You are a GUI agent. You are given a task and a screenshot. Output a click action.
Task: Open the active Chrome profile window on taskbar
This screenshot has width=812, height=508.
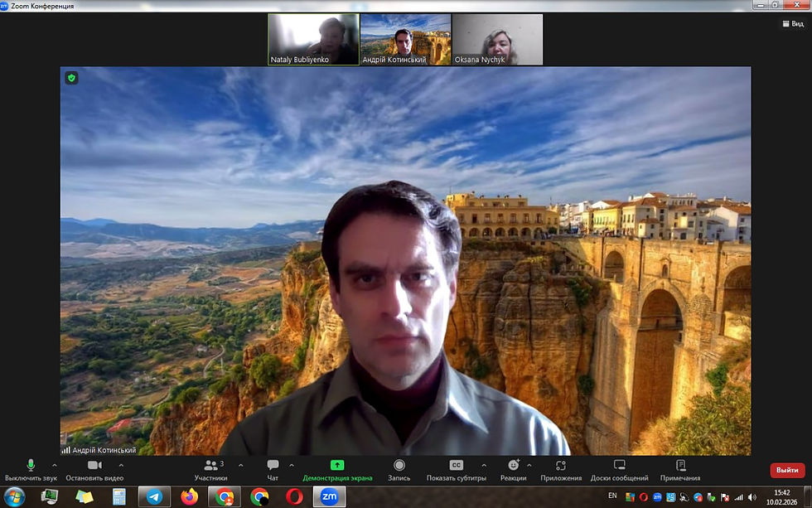click(225, 497)
